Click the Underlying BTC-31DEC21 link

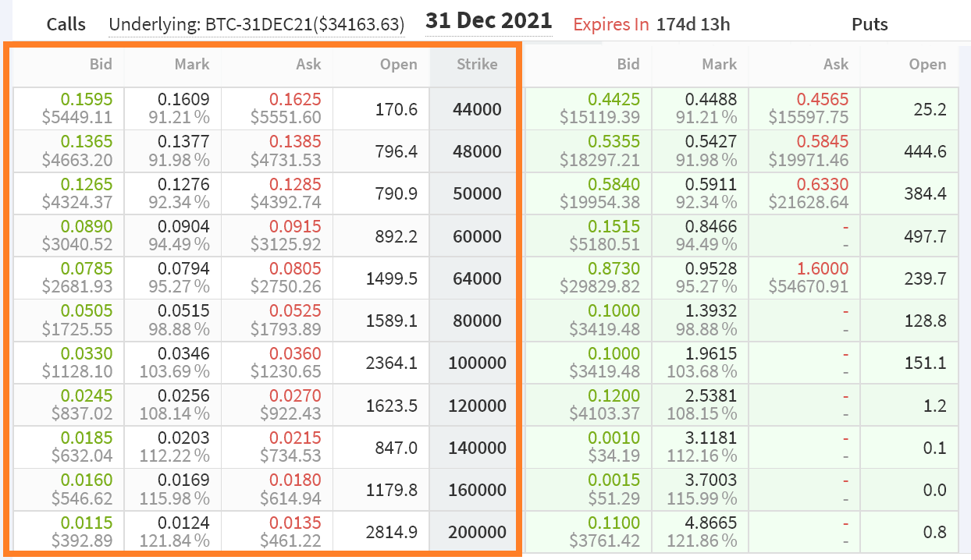(x=257, y=24)
